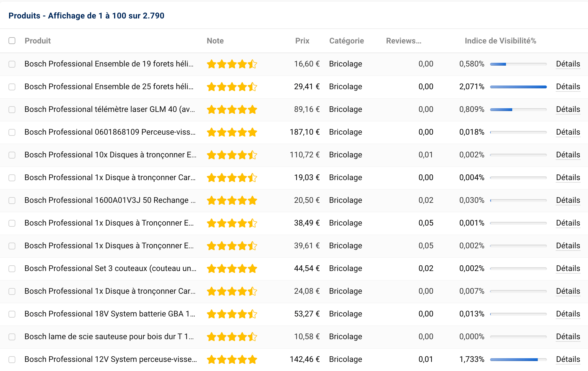588x371 pixels.
Task: Click 'Bricolage' in the 89,16 € row
Action: pyautogui.click(x=346, y=109)
